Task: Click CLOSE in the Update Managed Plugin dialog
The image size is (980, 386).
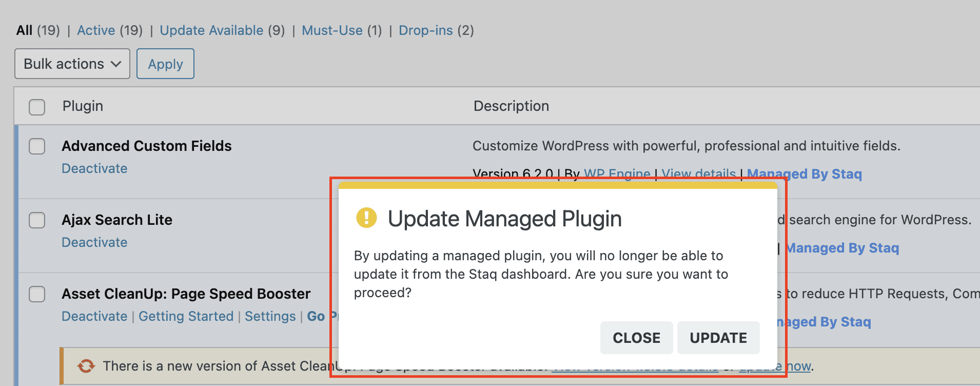Action: (x=636, y=337)
